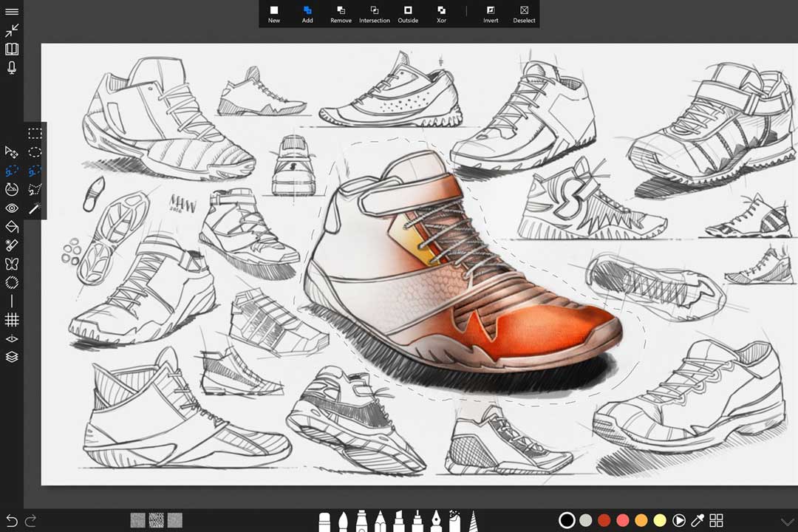
Task: Set selection mode to Intersection
Action: (x=375, y=14)
